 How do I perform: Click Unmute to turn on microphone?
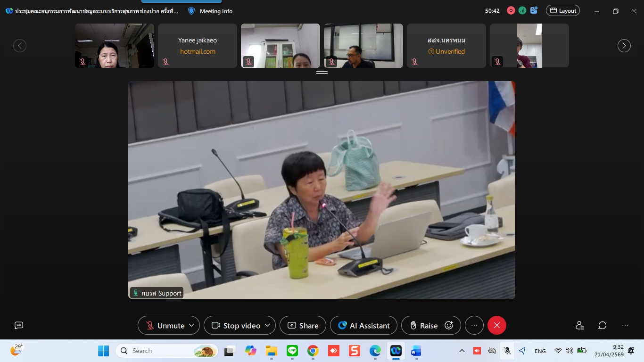(x=165, y=325)
